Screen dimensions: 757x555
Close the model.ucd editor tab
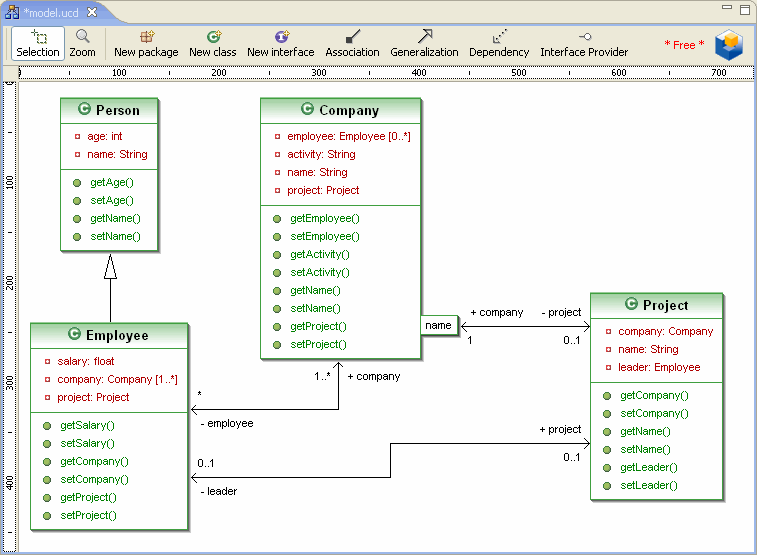(91, 12)
